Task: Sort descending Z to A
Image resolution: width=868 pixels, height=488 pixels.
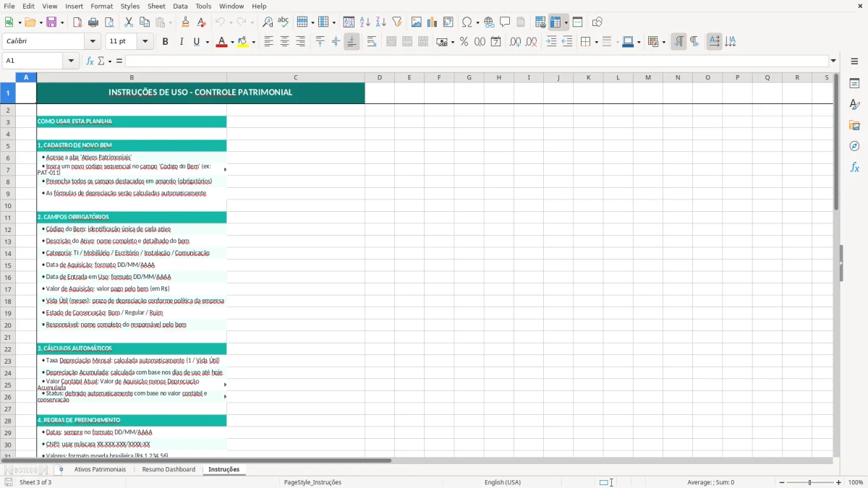Action: click(x=381, y=22)
